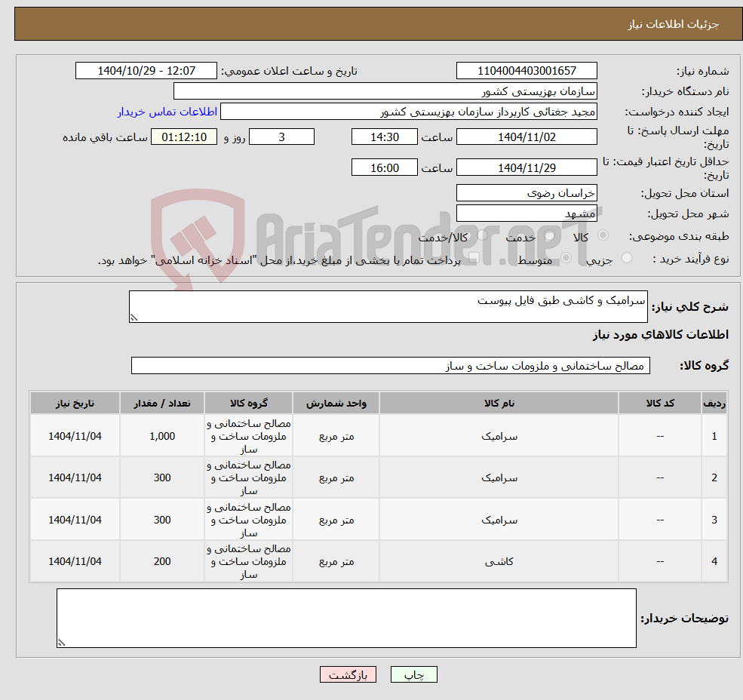This screenshot has width=743, height=700.
Task: Click the countdown timer showing 01:12:10
Action: [184, 137]
